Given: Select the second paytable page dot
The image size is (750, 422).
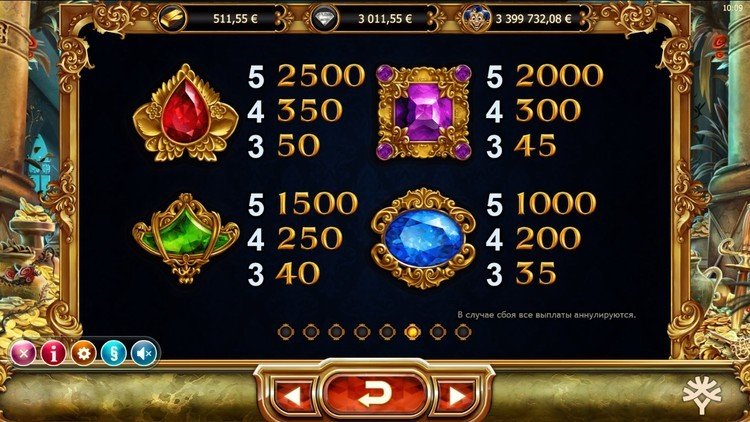Looking at the screenshot, I should pyautogui.click(x=311, y=332).
